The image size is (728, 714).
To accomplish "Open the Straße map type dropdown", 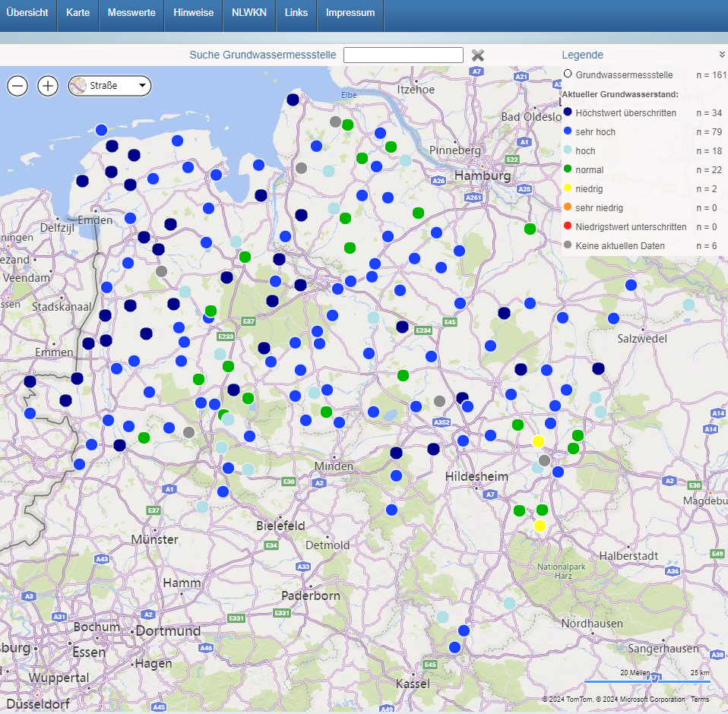I will [x=141, y=86].
